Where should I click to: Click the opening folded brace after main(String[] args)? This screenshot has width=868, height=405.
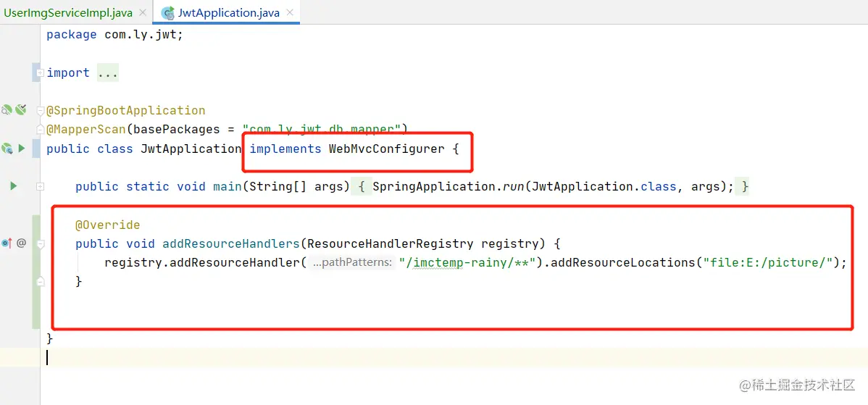coord(361,186)
